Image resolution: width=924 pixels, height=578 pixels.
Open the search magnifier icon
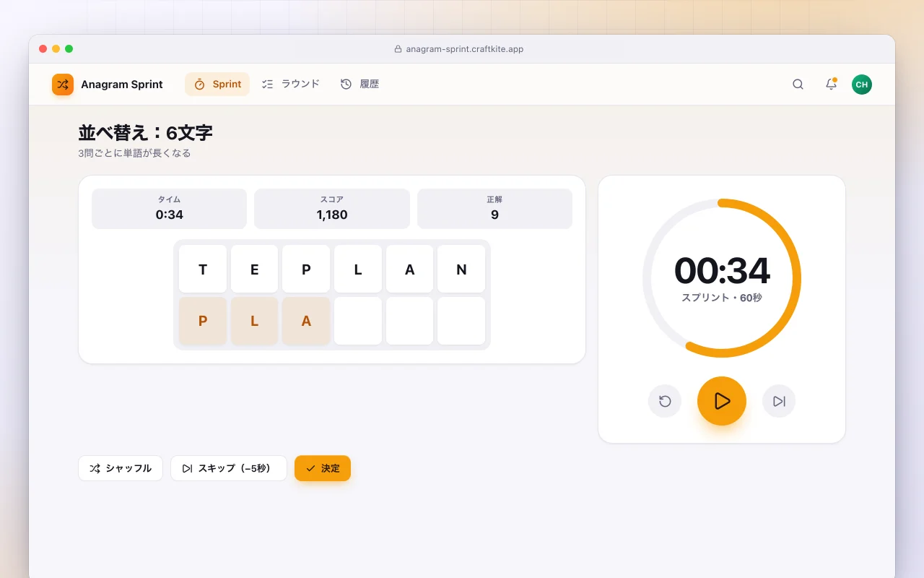(798, 85)
